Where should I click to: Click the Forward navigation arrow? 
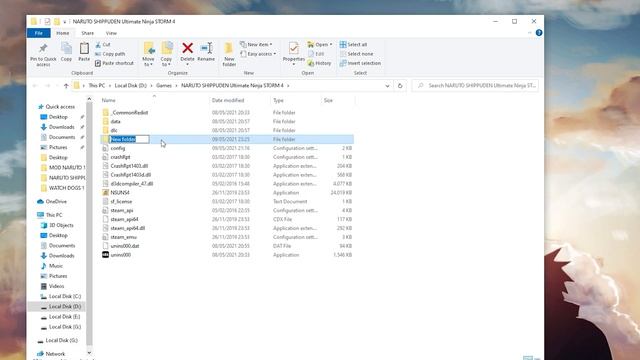[x=48, y=86]
